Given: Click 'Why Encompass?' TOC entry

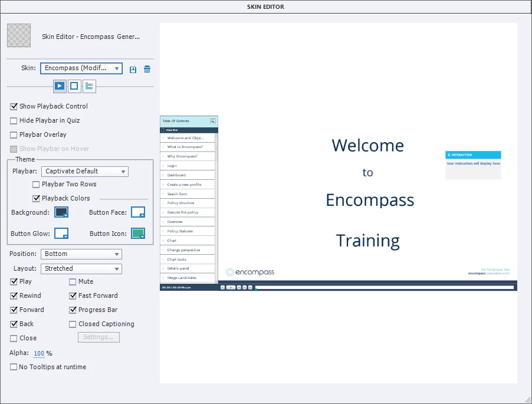Looking at the screenshot, I should 188,156.
